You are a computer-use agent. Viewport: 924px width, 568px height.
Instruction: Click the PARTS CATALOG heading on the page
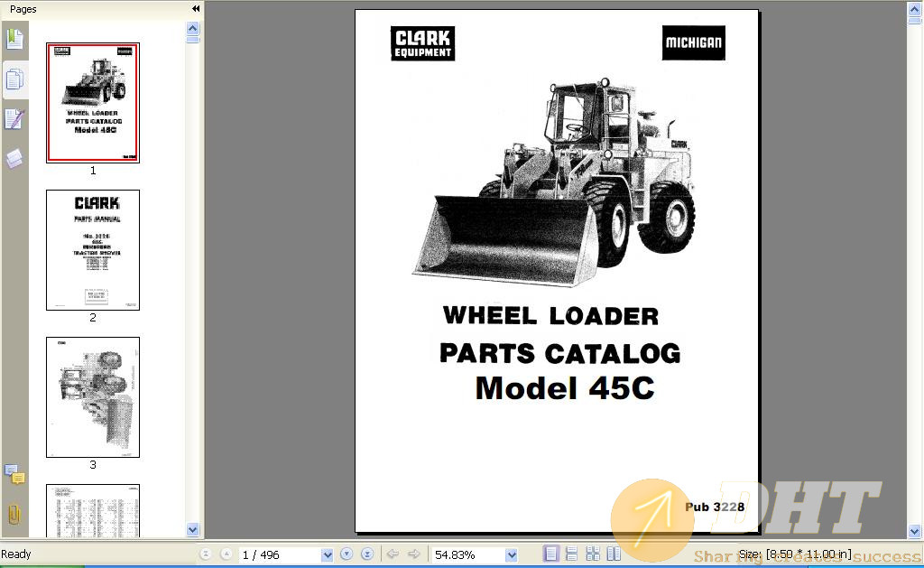(x=559, y=353)
